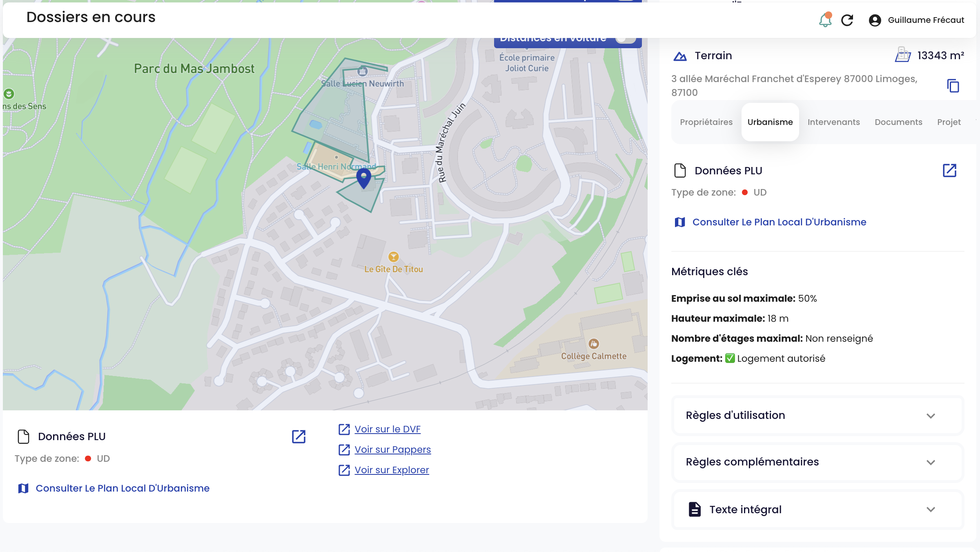Viewport: 980px width, 552px height.
Task: Click Voir sur le DVF link
Action: coord(387,429)
